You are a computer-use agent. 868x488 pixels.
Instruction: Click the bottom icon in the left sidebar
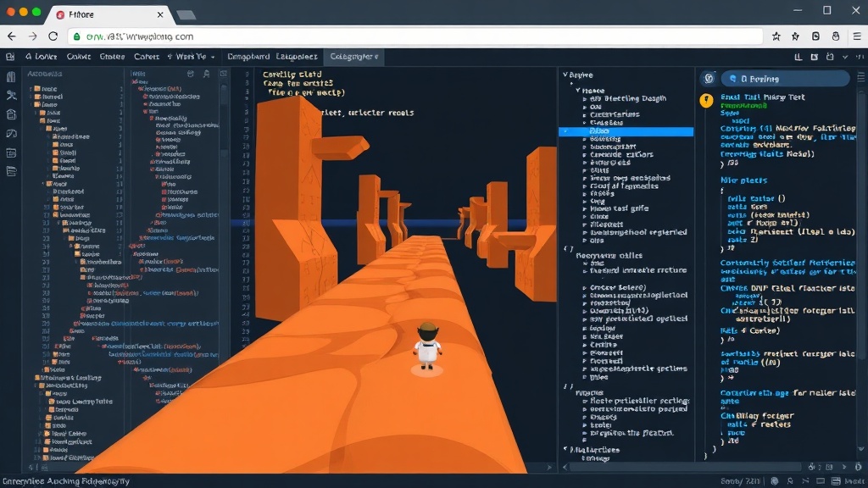click(10, 171)
